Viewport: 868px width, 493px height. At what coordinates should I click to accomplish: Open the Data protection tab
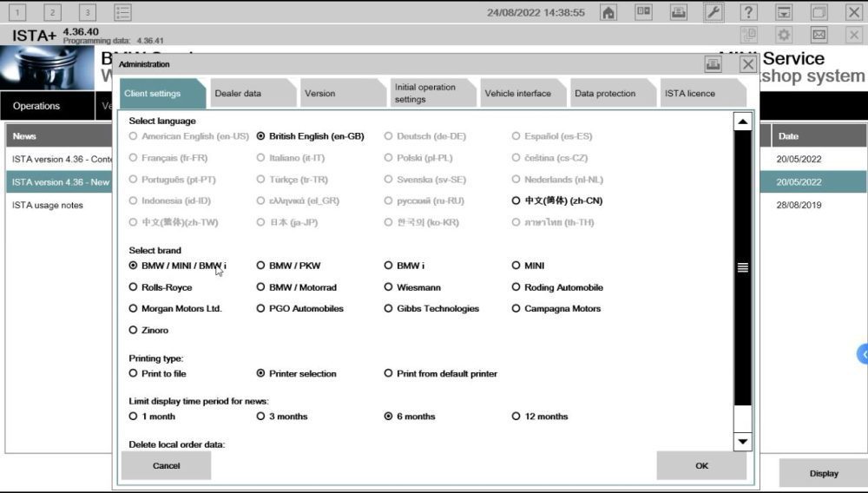(614, 94)
